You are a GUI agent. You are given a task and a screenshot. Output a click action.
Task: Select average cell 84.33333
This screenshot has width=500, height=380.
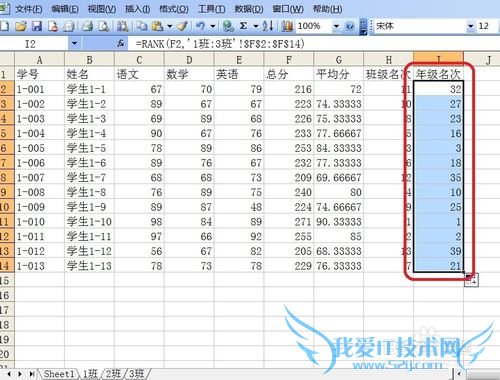(339, 148)
